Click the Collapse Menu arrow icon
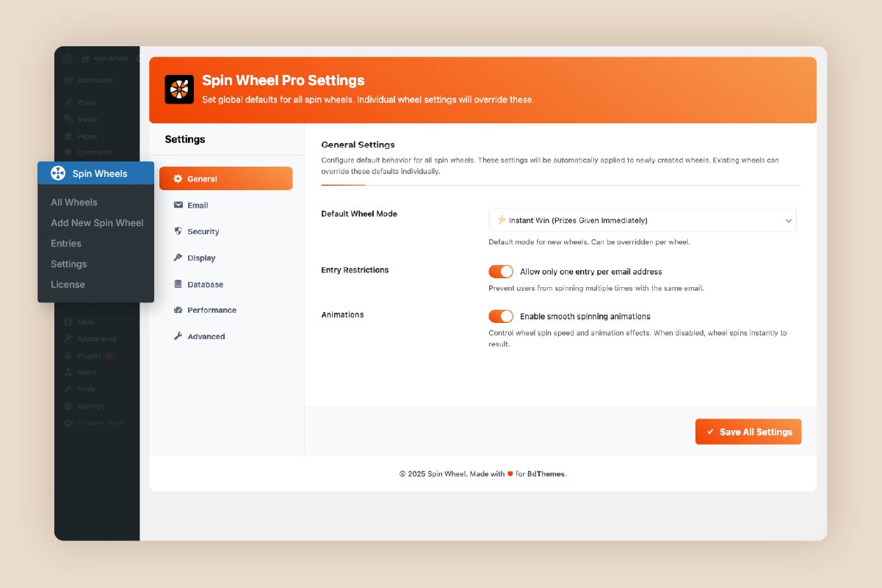 68,423
